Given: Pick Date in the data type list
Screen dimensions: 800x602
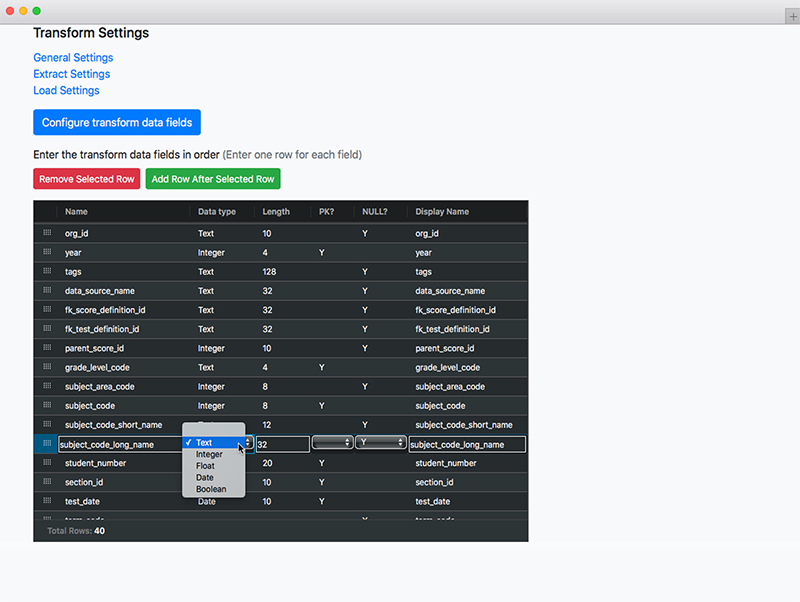Looking at the screenshot, I should [x=204, y=478].
